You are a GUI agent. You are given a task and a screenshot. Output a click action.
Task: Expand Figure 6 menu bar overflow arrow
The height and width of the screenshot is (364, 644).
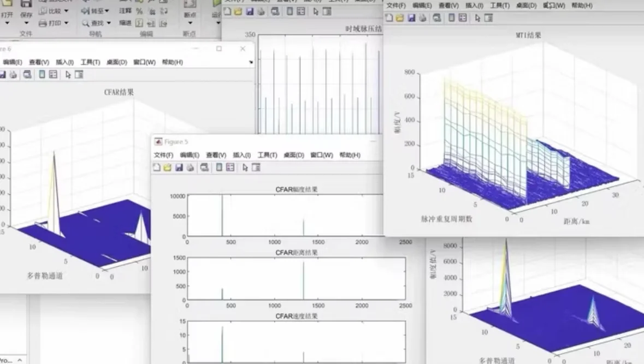click(x=251, y=62)
